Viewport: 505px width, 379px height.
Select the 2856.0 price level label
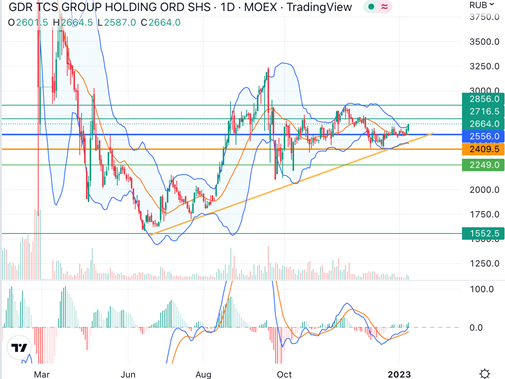(483, 99)
